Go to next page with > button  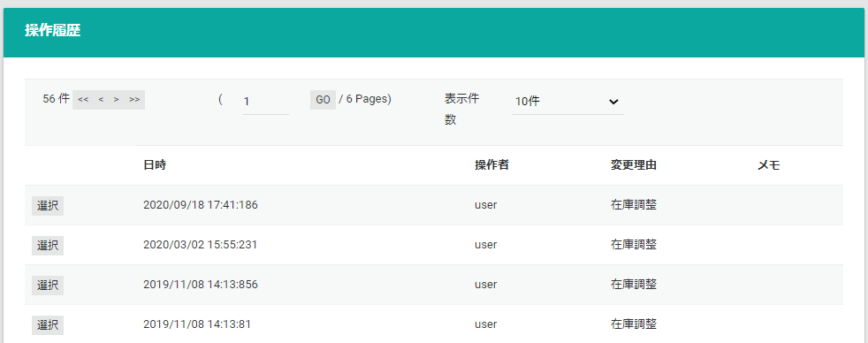(117, 100)
